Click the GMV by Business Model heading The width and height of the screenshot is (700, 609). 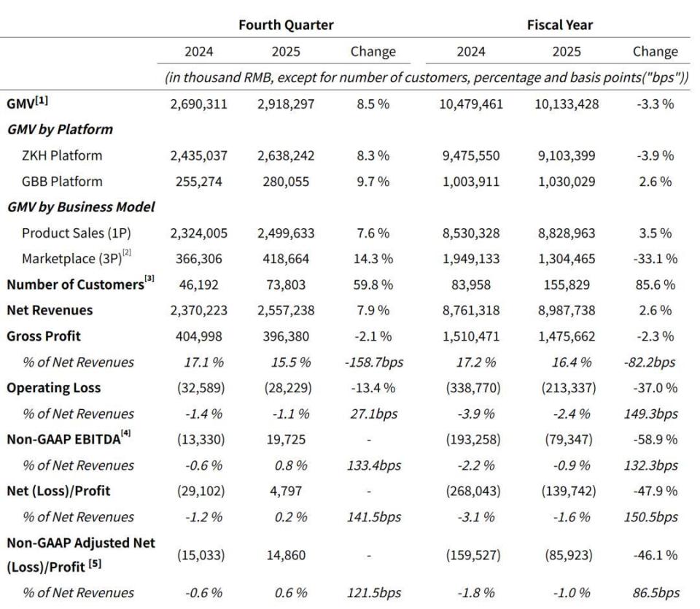click(81, 207)
